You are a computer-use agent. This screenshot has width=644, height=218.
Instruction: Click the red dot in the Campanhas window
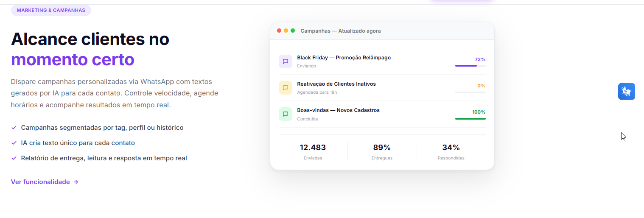pos(279,31)
